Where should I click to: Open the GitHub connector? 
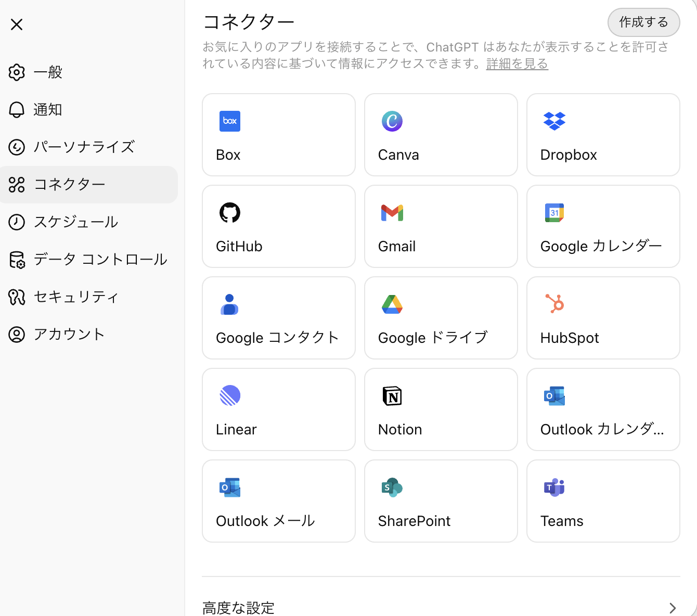tap(279, 226)
